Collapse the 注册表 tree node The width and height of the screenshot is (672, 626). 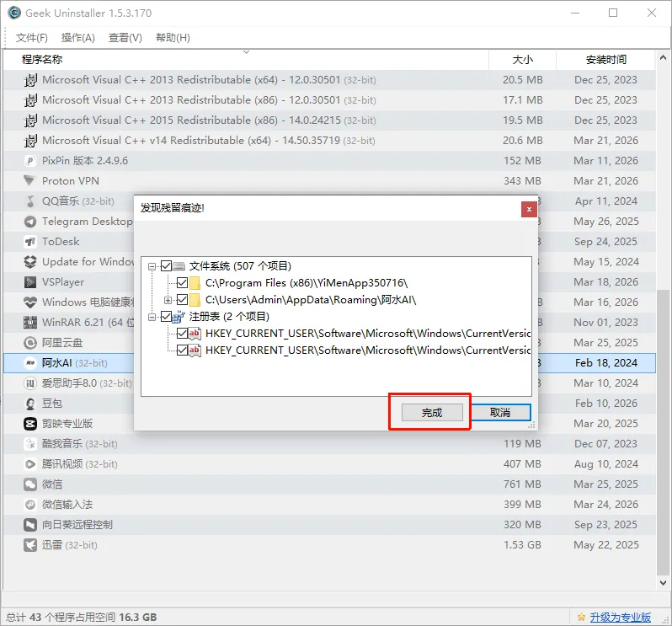click(x=152, y=317)
